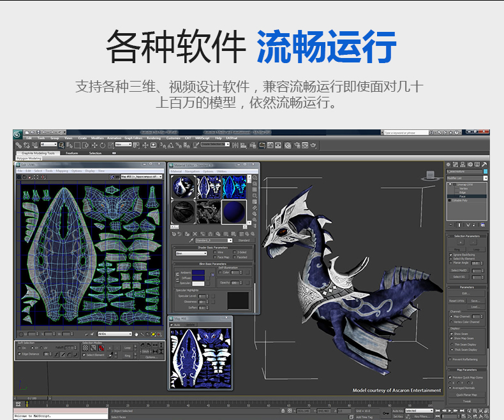Open the Material Editor toolbar icon
The height and width of the screenshot is (420, 504).
point(287,145)
